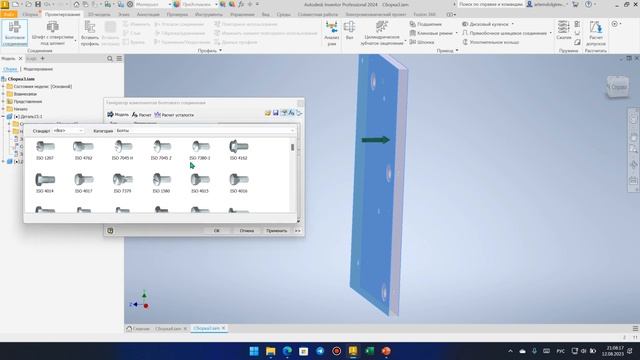Switch to the Модель tab in generator dialog
640x360 pixels.
coord(118,115)
